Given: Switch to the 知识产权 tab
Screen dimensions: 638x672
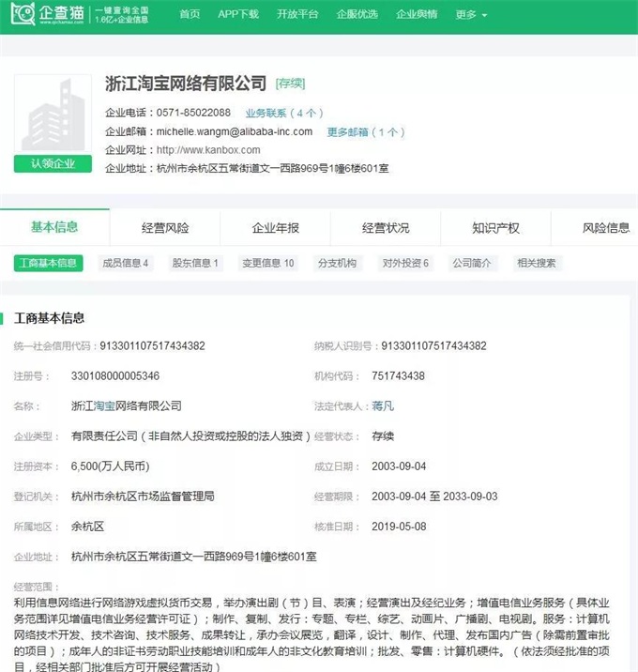Looking at the screenshot, I should 495,228.
